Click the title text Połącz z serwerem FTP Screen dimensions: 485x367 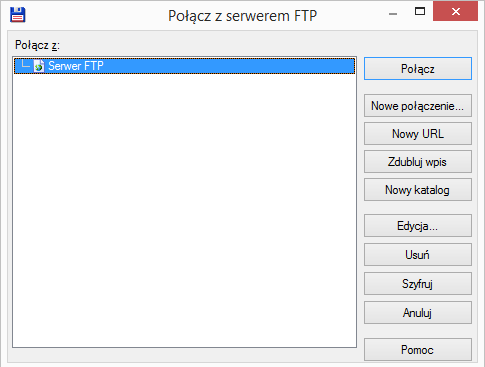(x=242, y=16)
